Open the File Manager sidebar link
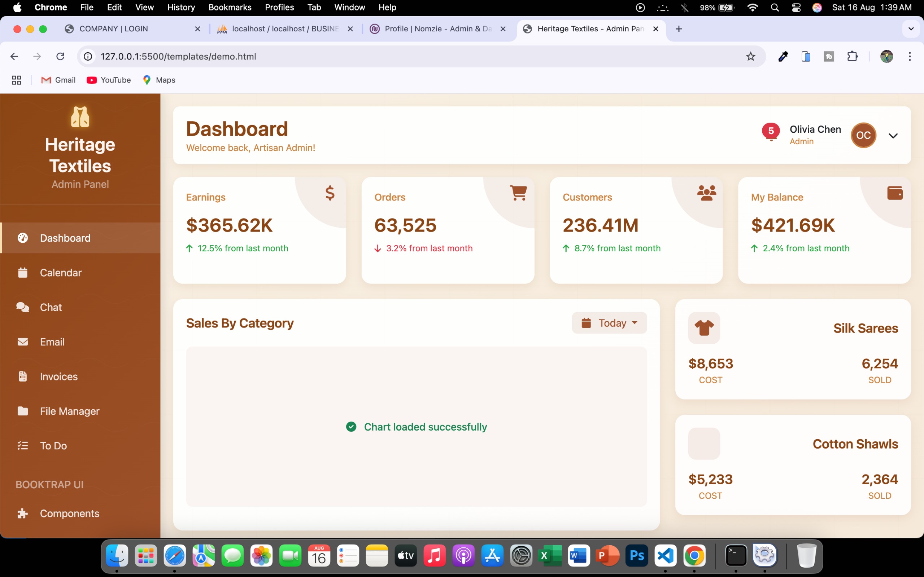 click(x=70, y=411)
